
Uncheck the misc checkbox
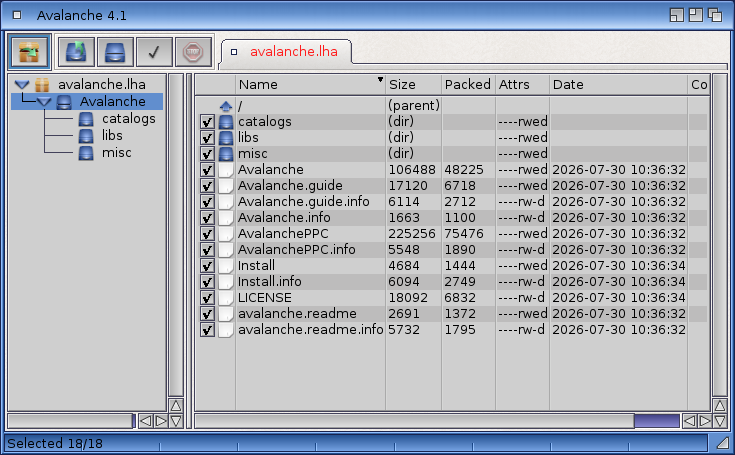click(x=207, y=154)
